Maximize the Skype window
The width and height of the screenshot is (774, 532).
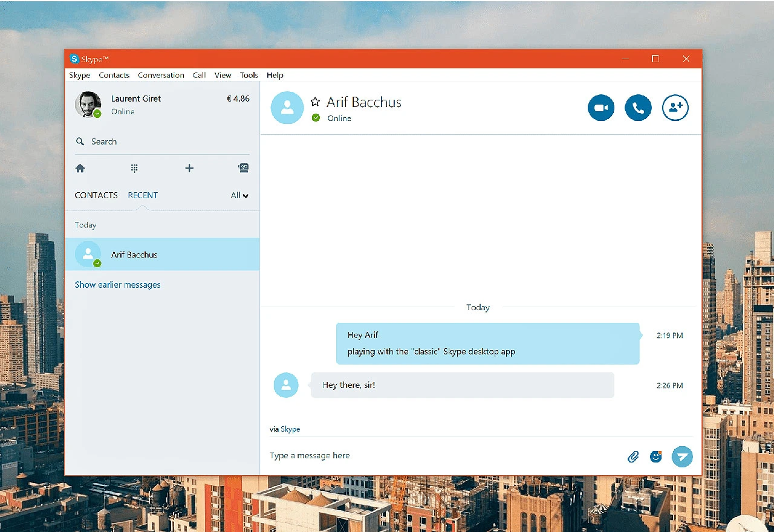coord(655,59)
